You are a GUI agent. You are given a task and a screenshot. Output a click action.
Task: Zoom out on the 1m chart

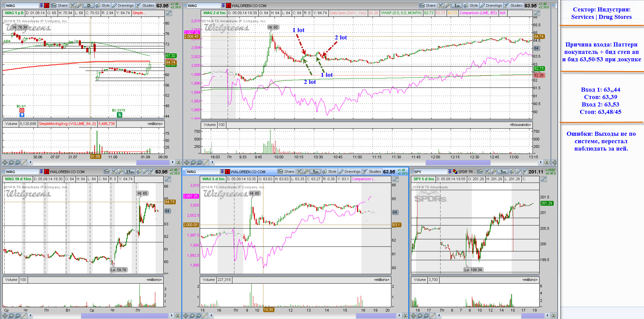point(200,162)
